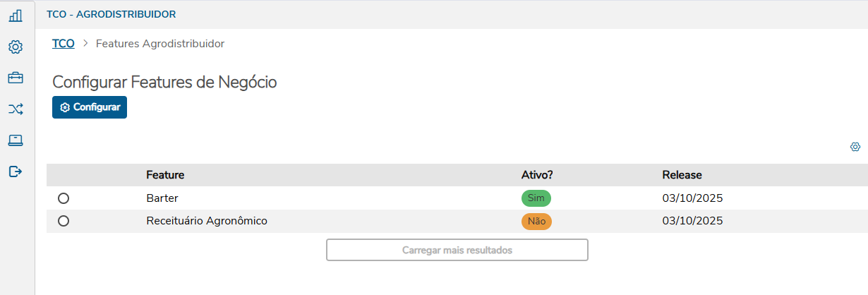
Task: Click the green Sim status badge
Action: [536, 198]
